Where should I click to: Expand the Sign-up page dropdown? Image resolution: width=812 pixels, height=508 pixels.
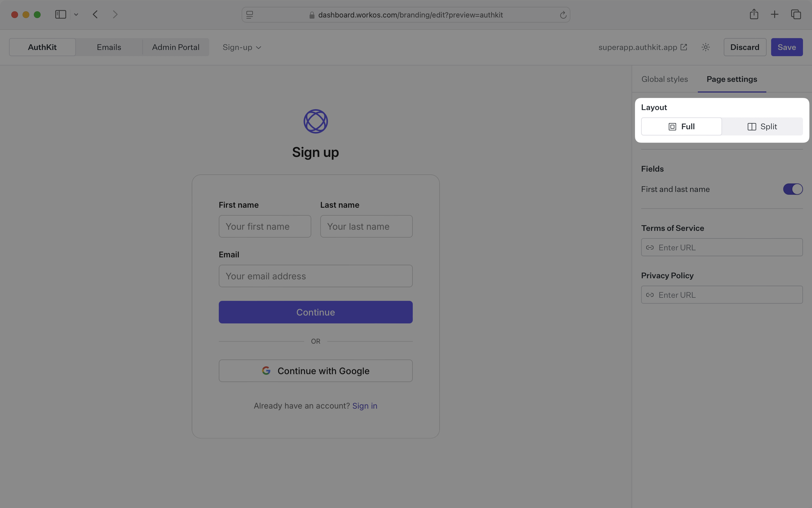click(242, 47)
